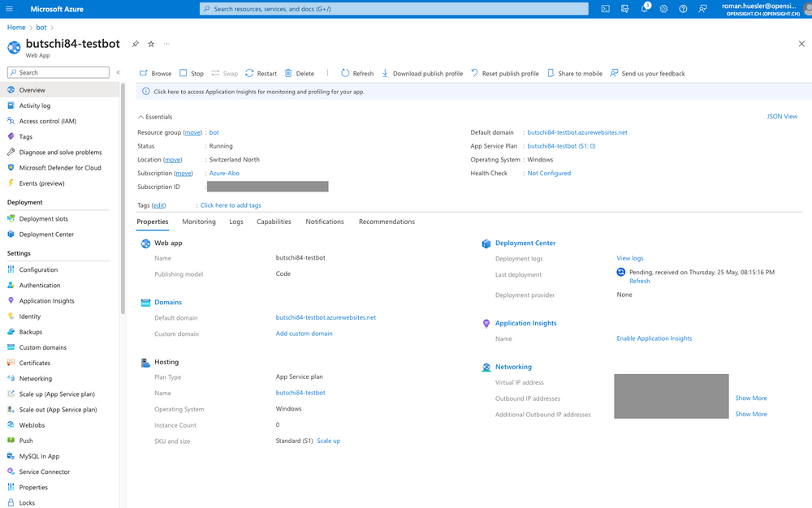Open Cloud Shell from the top bar
This screenshot has width=812, height=508.
(606, 8)
